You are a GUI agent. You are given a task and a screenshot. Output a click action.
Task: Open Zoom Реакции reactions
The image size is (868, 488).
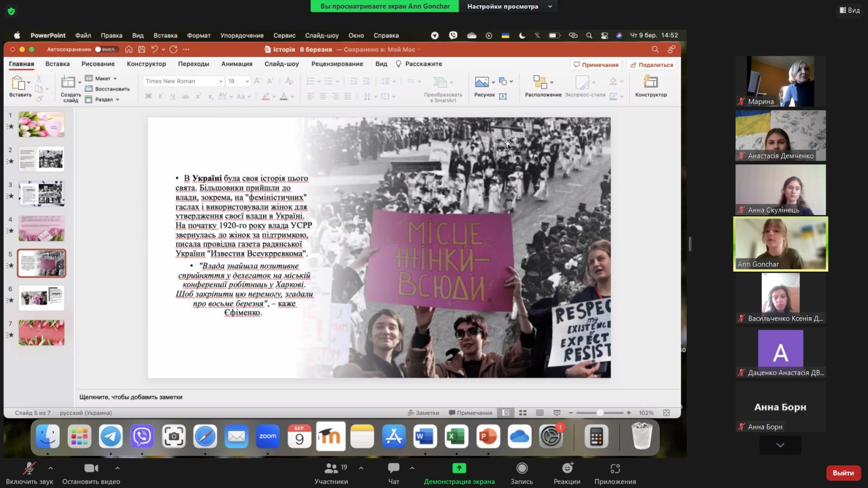point(567,473)
